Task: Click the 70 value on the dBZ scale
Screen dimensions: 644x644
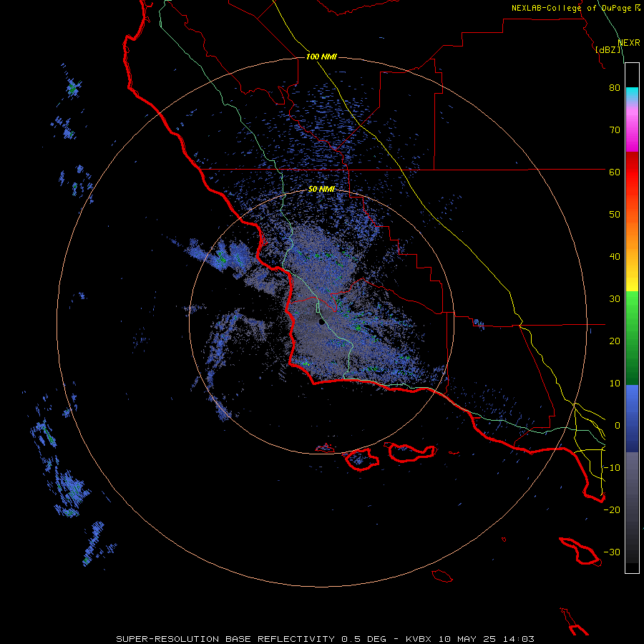Action: pos(615,130)
